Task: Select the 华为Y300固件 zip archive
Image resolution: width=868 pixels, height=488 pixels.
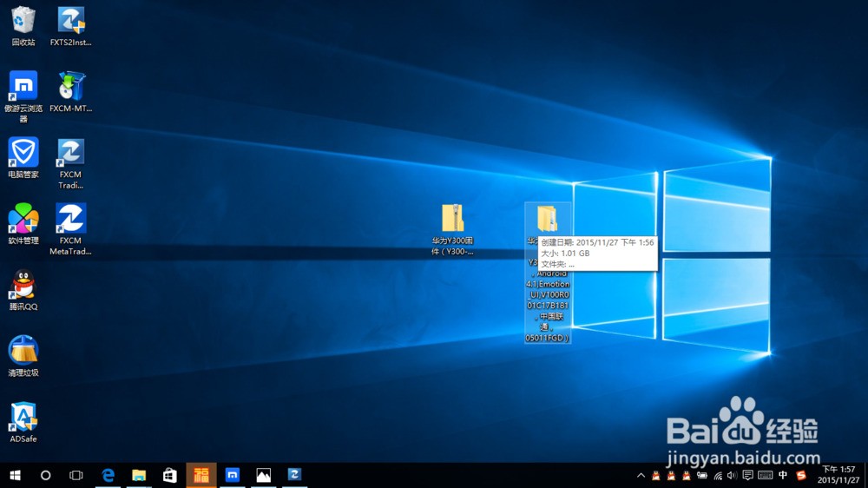Action: click(452, 230)
